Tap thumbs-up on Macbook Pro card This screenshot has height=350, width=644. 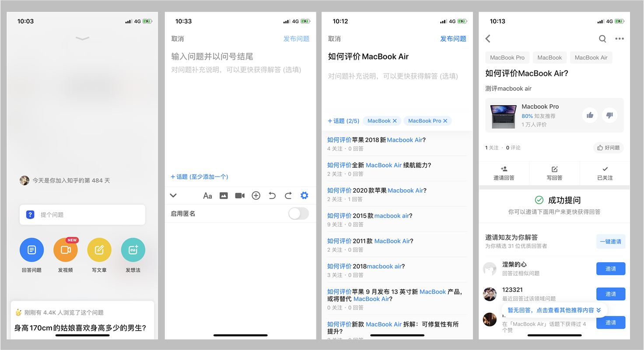pos(590,115)
